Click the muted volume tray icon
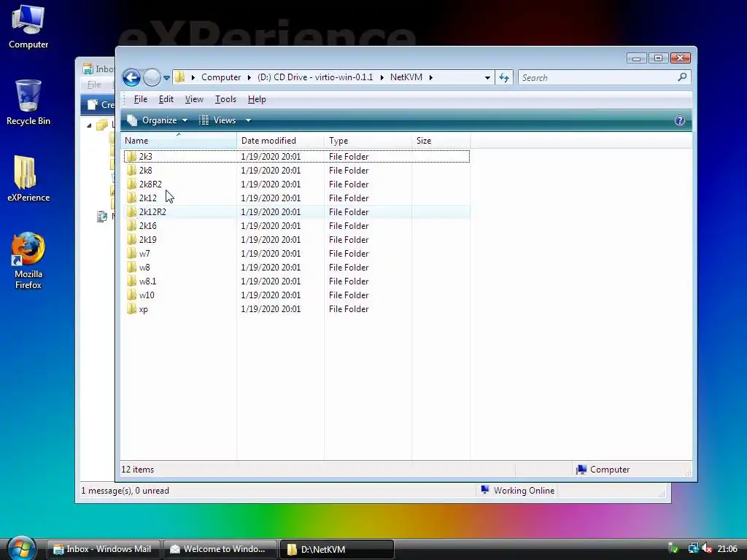 (707, 549)
